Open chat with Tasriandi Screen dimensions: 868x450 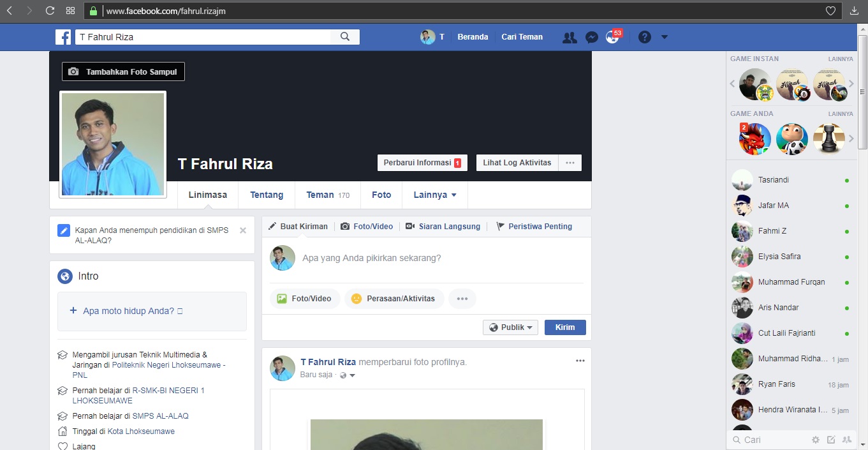tap(790, 180)
